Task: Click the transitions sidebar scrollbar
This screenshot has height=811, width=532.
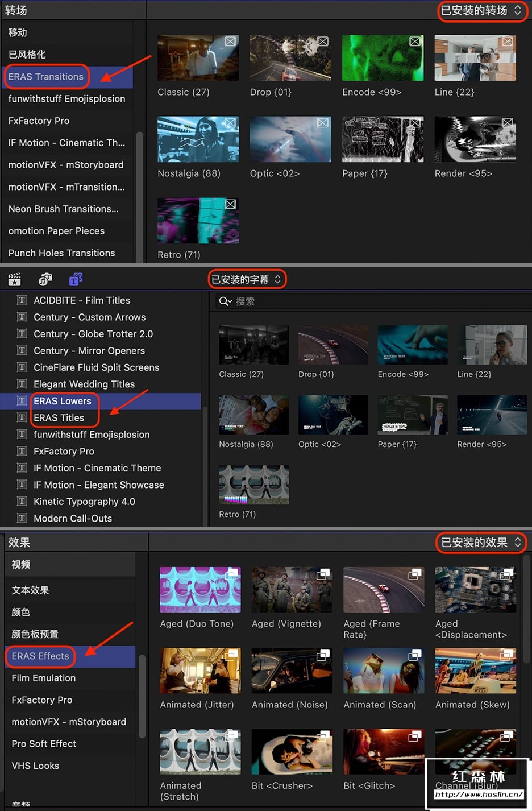Action: pyautogui.click(x=140, y=196)
